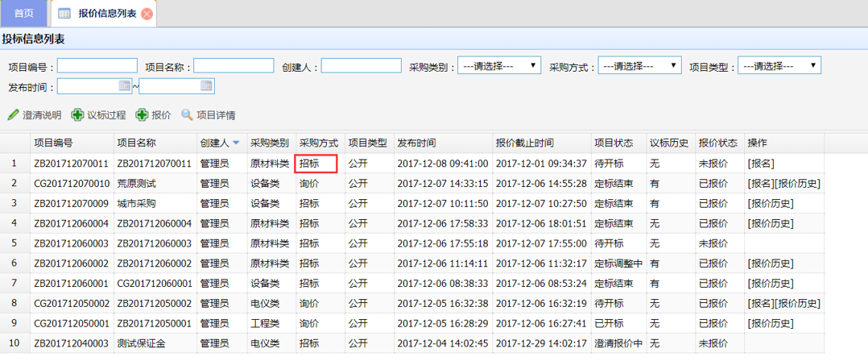Click the 项目编号 input field

click(97, 66)
